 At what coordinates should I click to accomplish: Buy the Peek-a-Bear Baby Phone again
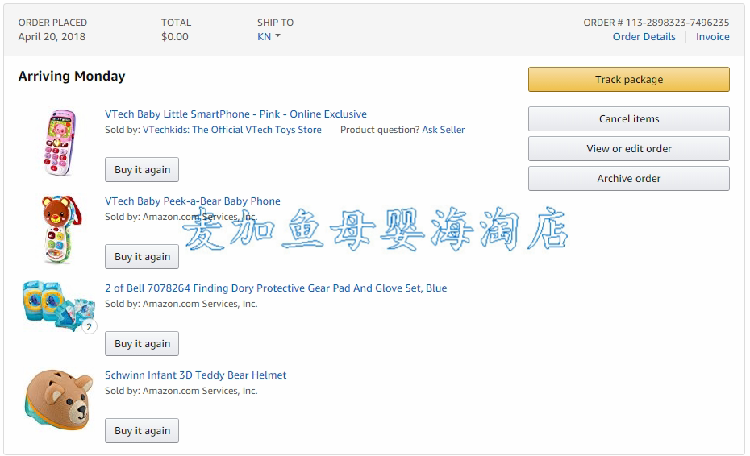point(142,256)
